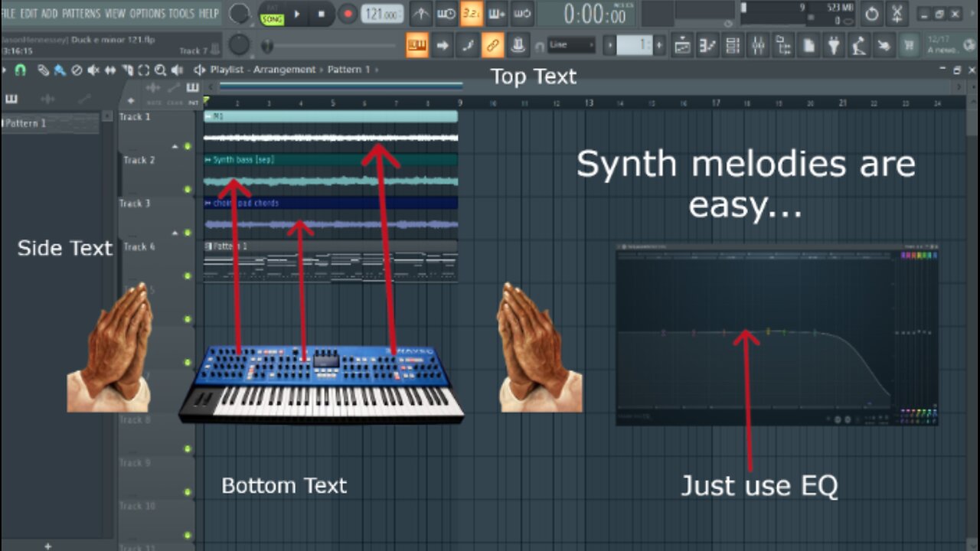Open the VIEW menu

click(x=115, y=14)
